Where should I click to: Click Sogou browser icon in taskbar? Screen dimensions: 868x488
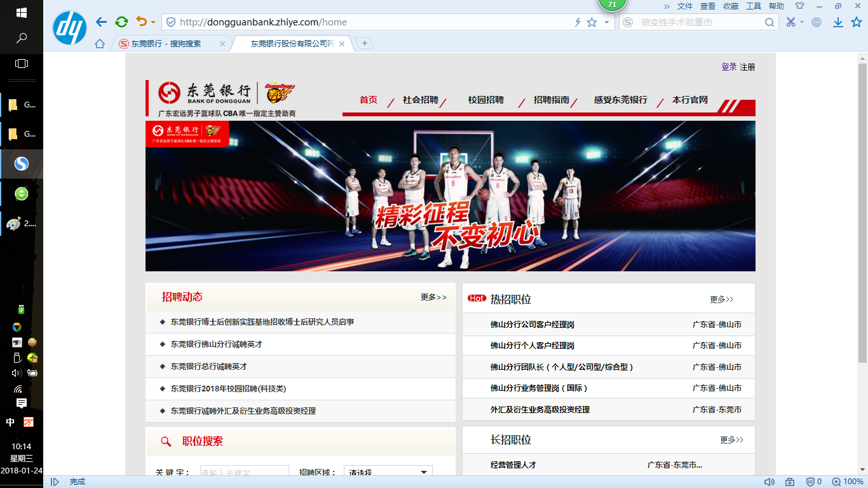tap(22, 164)
